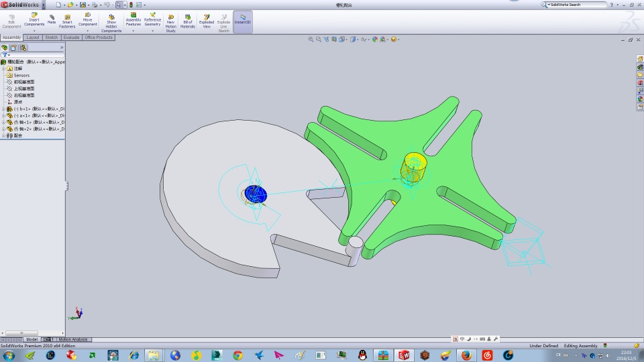This screenshot has width=644, height=362.
Task: Expand Insert Components dropdown arrow
Action: 34,31
